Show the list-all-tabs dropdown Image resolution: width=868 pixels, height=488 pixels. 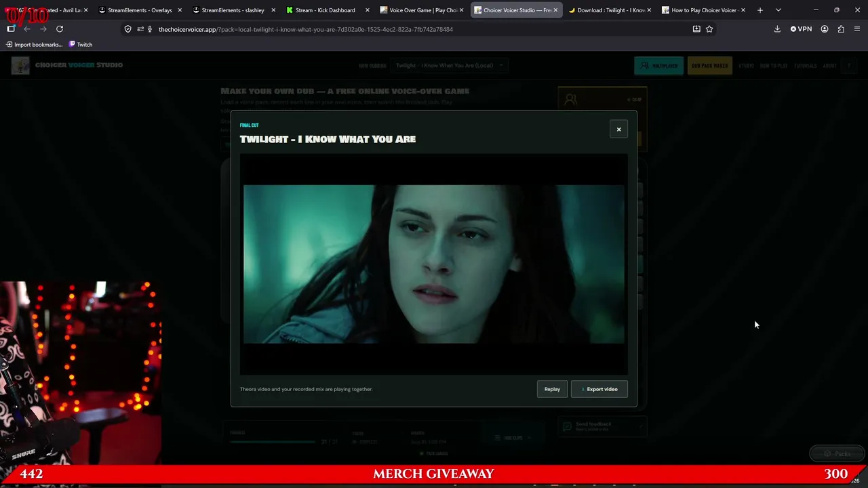click(778, 10)
